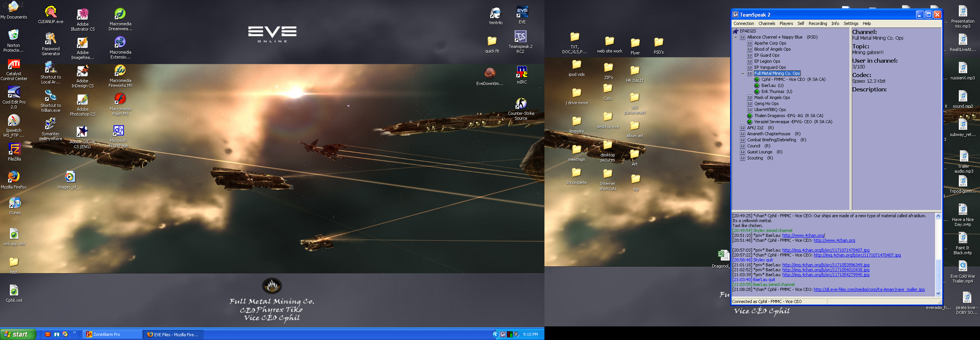Open the Windows Start menu

click(17, 334)
